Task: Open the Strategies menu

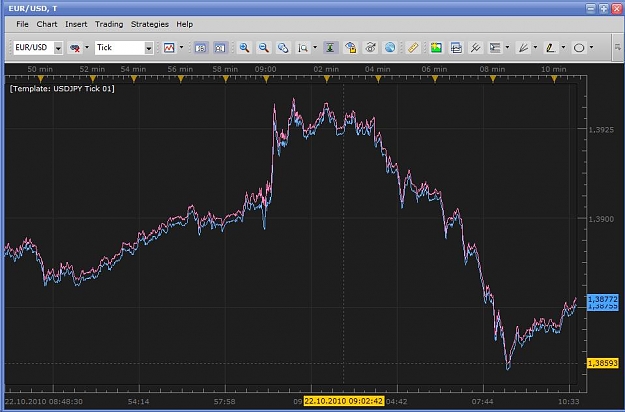Action: tap(150, 24)
